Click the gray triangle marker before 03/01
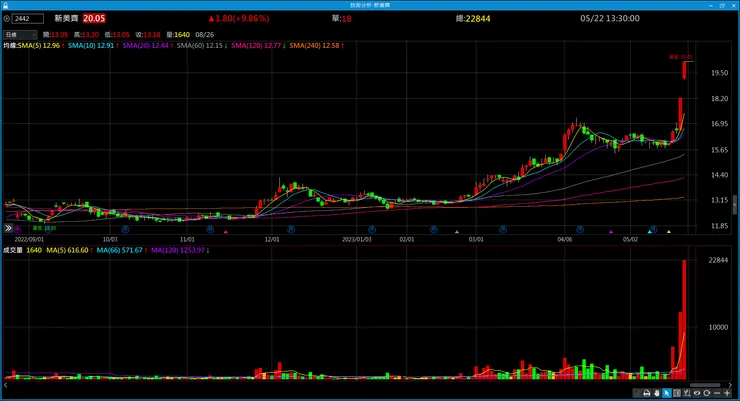The width and height of the screenshot is (740, 401). coord(456,232)
